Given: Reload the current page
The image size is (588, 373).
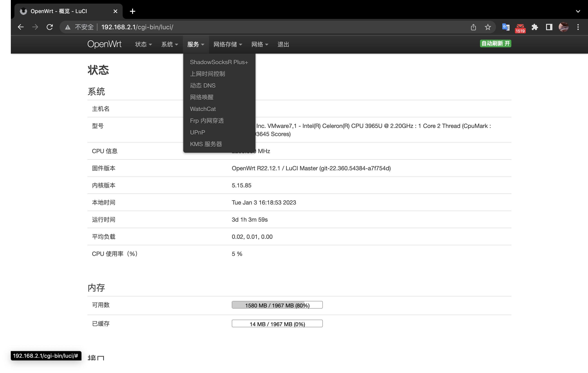Looking at the screenshot, I should (50, 27).
